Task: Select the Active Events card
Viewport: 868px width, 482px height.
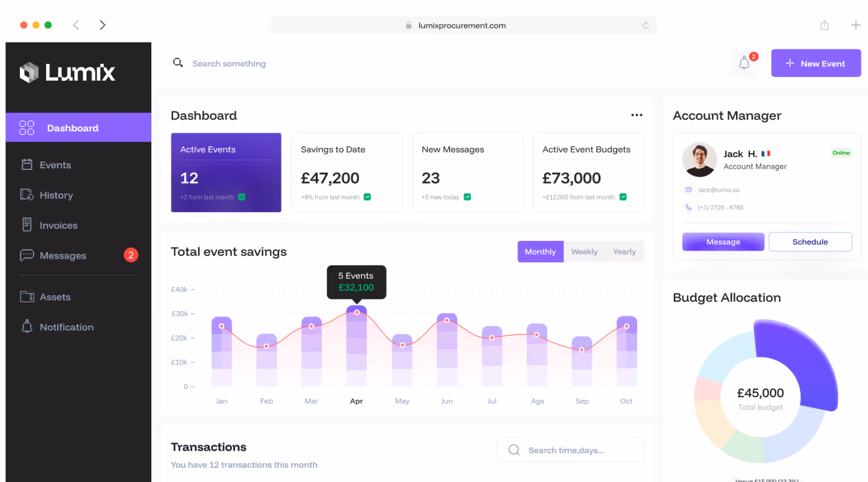Action: (x=226, y=172)
